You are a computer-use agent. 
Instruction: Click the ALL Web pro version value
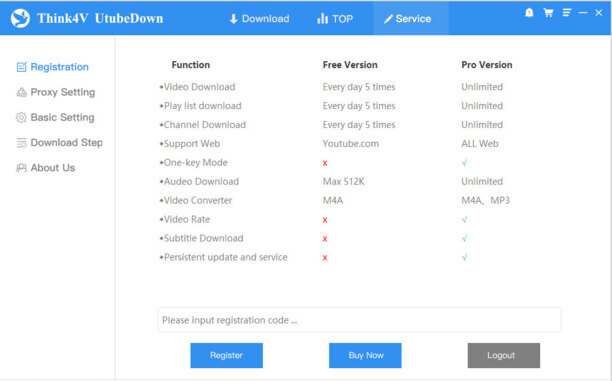coord(480,144)
